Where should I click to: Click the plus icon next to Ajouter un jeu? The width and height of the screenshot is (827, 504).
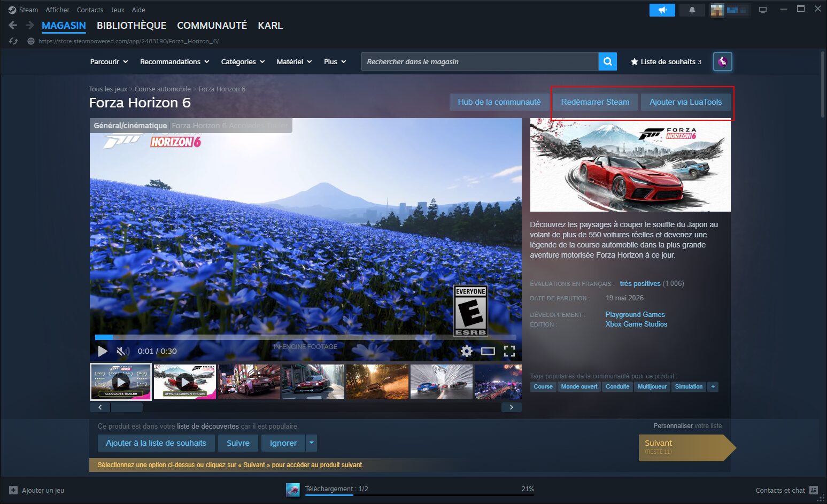(x=13, y=490)
